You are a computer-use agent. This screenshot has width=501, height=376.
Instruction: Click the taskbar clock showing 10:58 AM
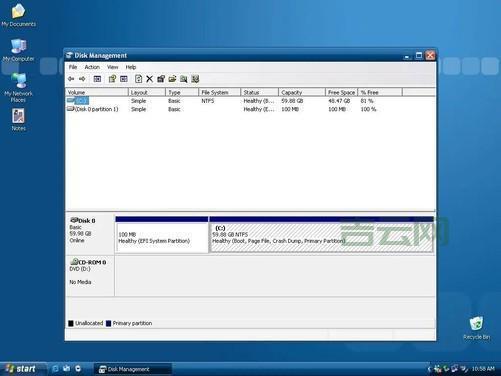(483, 369)
